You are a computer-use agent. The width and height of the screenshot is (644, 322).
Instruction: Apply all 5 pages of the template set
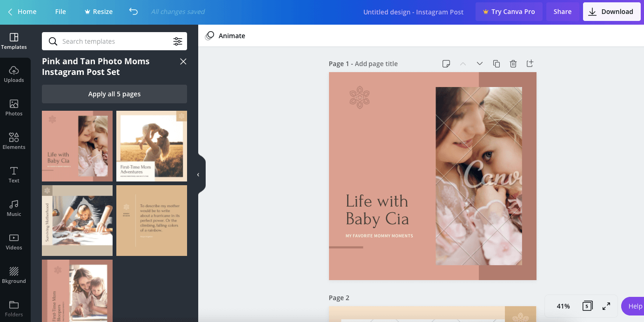pos(114,94)
